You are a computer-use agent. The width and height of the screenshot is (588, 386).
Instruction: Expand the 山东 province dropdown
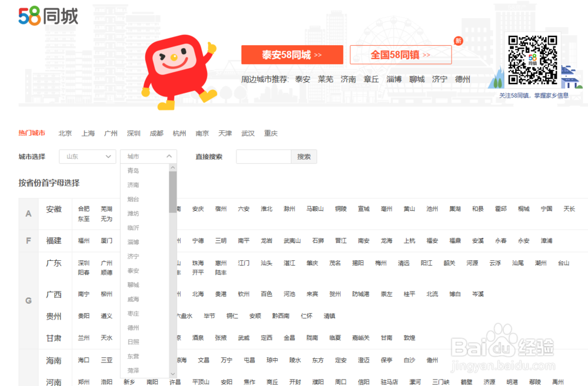point(87,156)
